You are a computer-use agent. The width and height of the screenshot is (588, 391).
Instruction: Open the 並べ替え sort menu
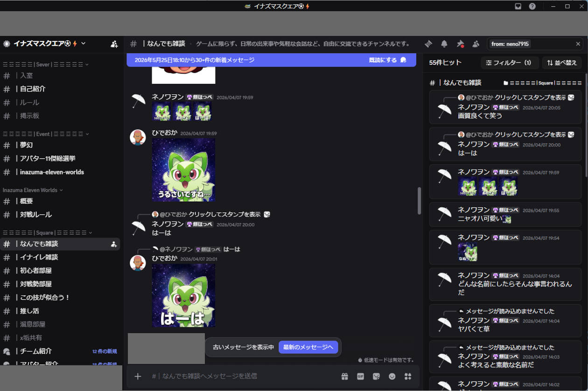coord(562,63)
